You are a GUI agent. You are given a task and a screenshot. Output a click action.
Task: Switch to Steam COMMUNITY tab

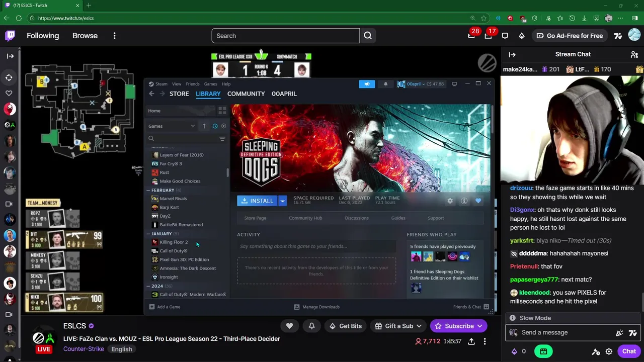[x=246, y=94]
